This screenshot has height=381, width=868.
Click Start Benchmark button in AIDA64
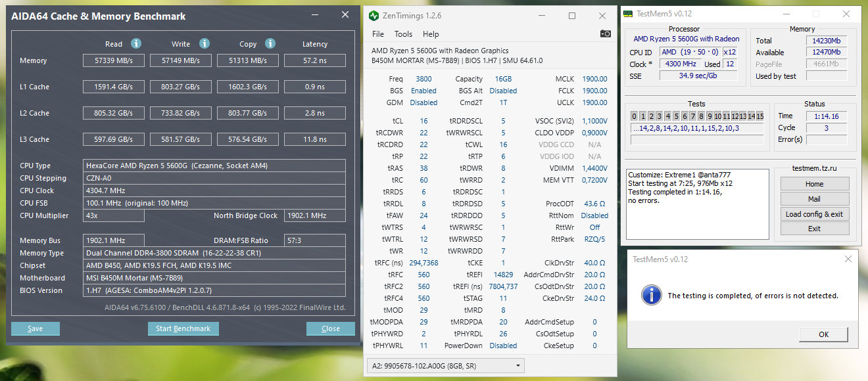pos(183,328)
